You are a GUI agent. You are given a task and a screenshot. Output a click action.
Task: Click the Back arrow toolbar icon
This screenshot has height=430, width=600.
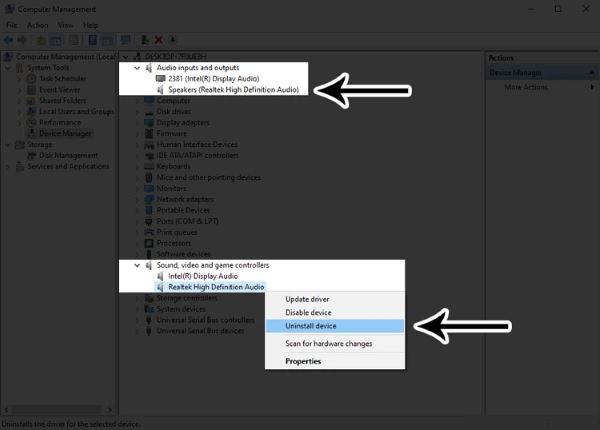click(x=8, y=40)
